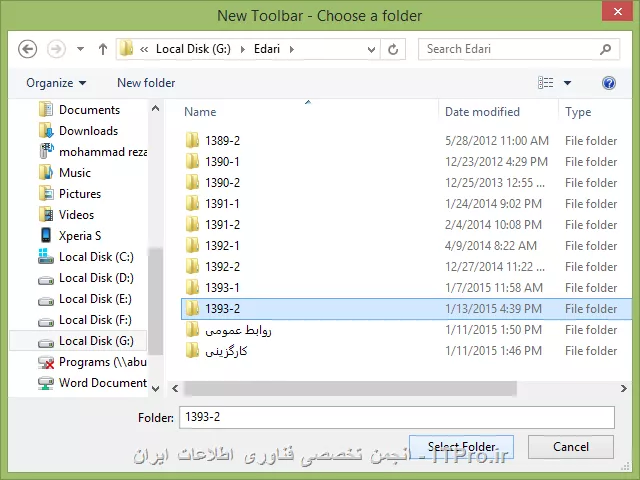Click the Select Folder button
Viewport: 640px width, 480px height.
[x=461, y=447]
